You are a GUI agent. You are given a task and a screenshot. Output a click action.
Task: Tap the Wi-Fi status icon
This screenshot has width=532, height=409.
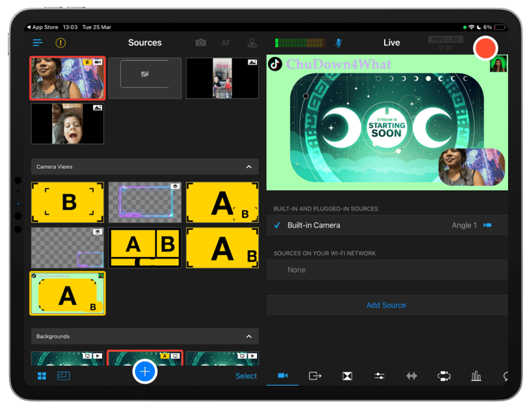(x=471, y=27)
